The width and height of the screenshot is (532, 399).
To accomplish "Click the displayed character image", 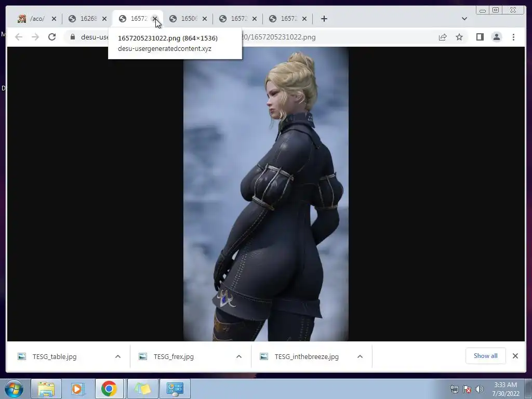I will click(265, 194).
